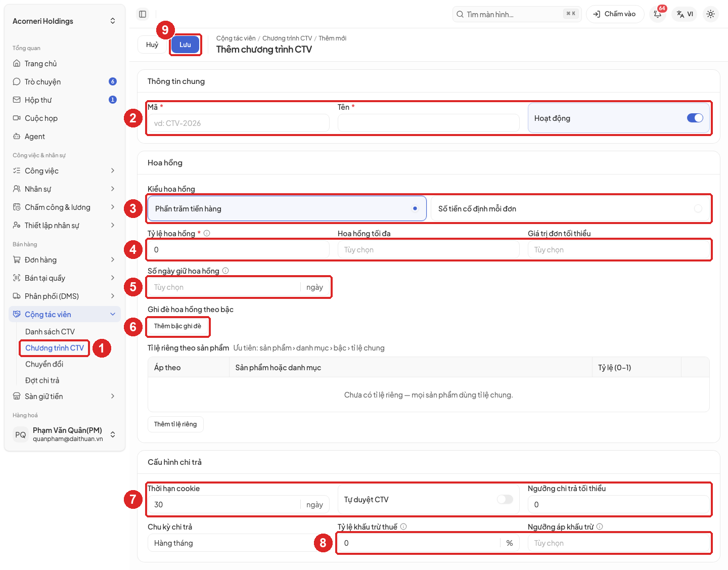Image resolution: width=728 pixels, height=570 pixels.
Task: Select Số tiền cố định mỗi đơn option
Action: (570, 208)
